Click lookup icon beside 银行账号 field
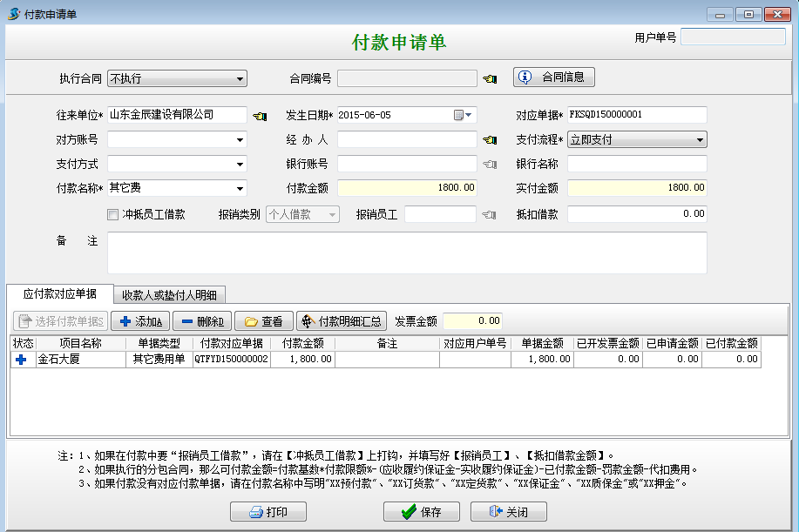The height and width of the screenshot is (532, 799). pyautogui.click(x=490, y=165)
